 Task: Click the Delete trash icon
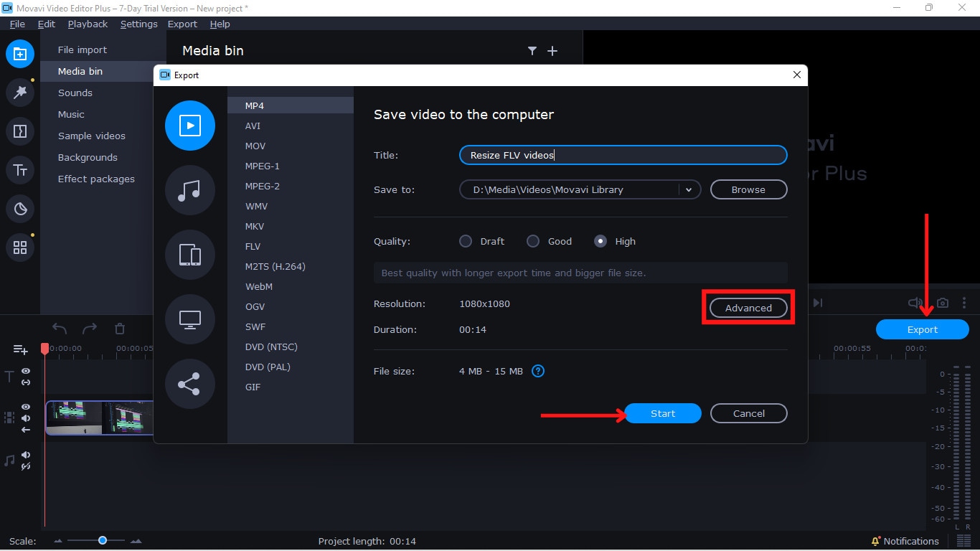120,329
